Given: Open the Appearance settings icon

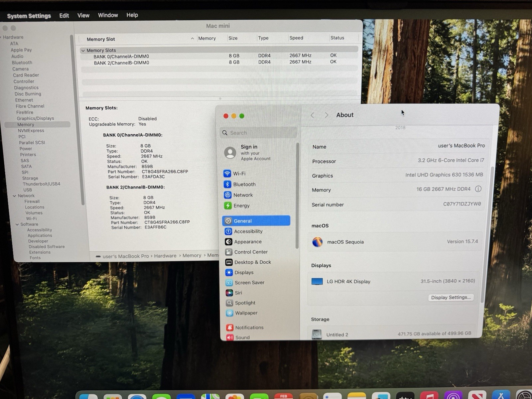Looking at the screenshot, I should click(229, 242).
